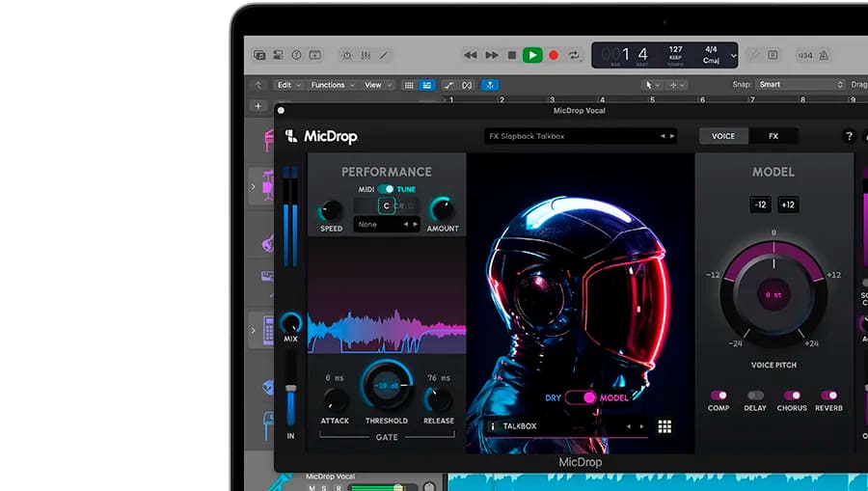Click the gate RELEASE knob
Screen dimensions: 868x491
point(439,399)
